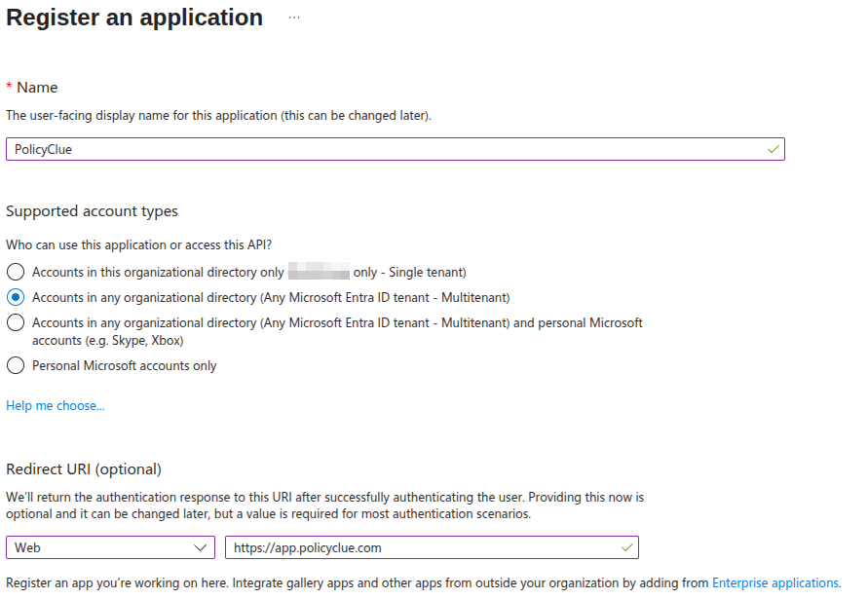Select Multitenant and personal Microsoft accounts radio
Image resolution: width=868 pixels, height=599 pixels.
[16, 322]
